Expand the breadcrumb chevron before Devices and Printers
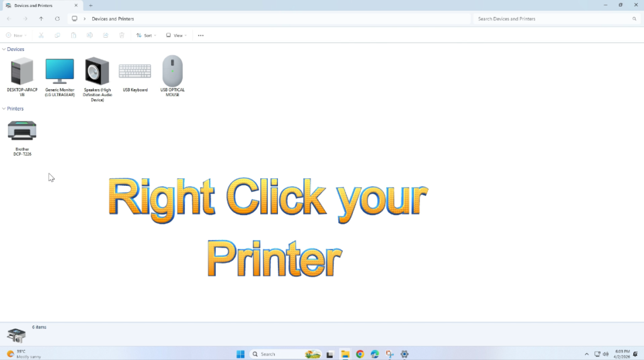This screenshot has height=360, width=644. pos(85,19)
